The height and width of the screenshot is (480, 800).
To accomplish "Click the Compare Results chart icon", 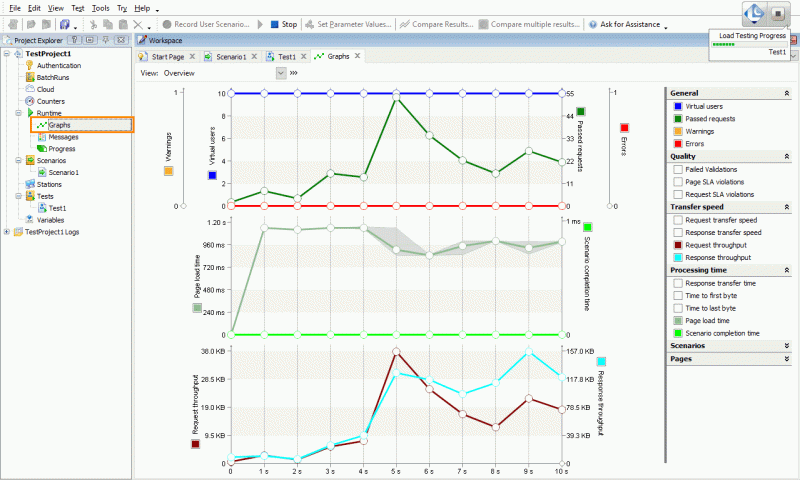I will click(x=405, y=24).
